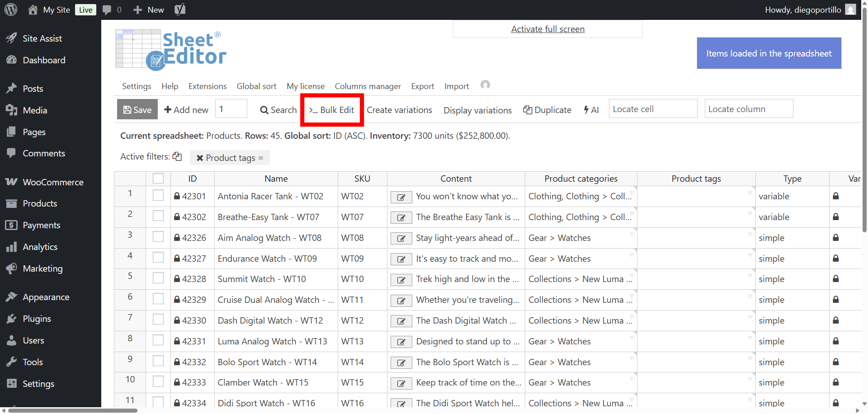Click the comments bubble icon in admin bar
The image size is (868, 414).
107,10
